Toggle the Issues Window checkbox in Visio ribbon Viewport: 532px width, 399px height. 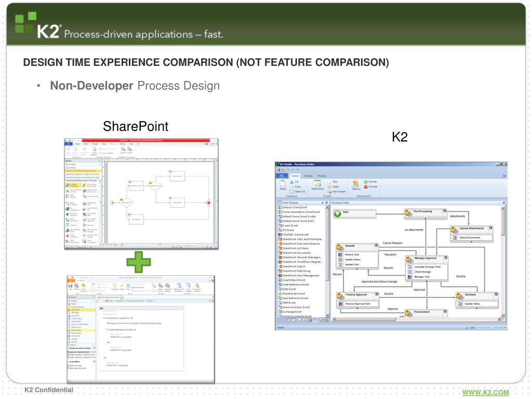click(100, 153)
